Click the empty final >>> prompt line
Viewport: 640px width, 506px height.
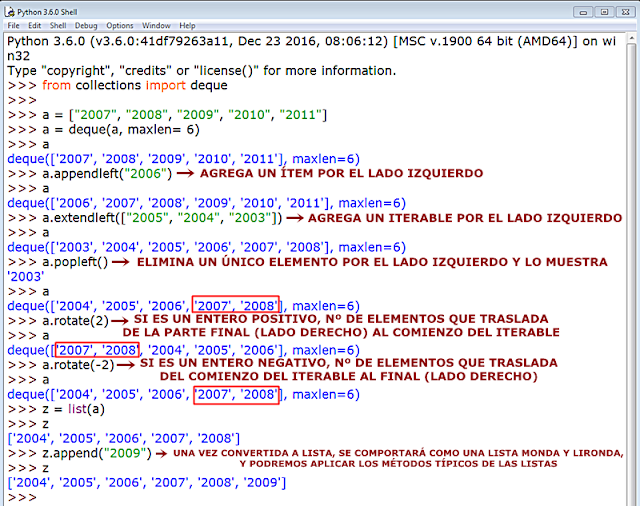click(22, 497)
